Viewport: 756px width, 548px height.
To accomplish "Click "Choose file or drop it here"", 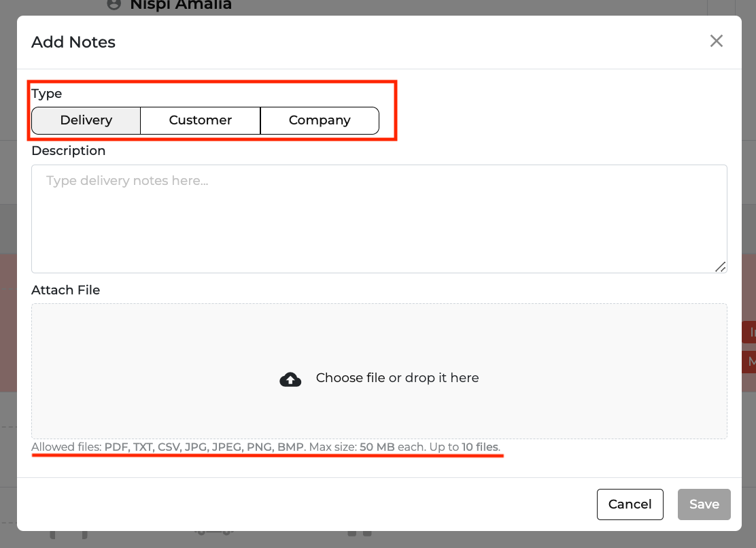I will (397, 378).
